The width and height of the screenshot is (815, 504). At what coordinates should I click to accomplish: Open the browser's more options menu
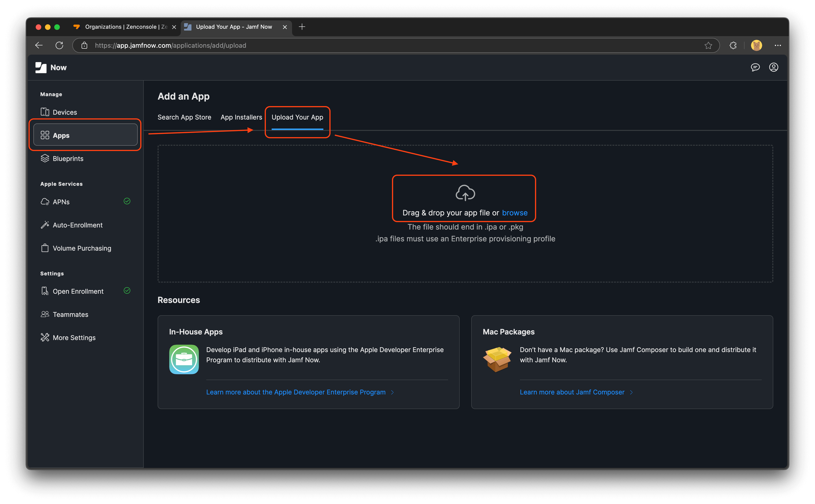[778, 45]
